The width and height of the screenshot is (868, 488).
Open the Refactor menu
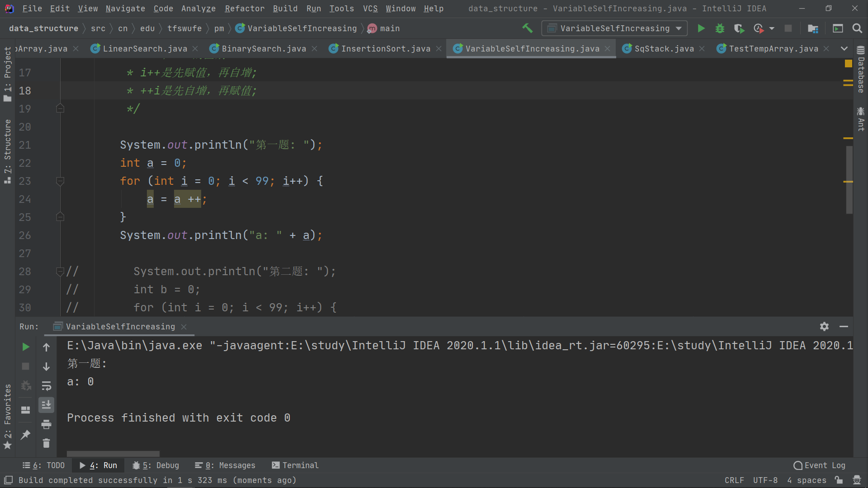[x=245, y=9]
